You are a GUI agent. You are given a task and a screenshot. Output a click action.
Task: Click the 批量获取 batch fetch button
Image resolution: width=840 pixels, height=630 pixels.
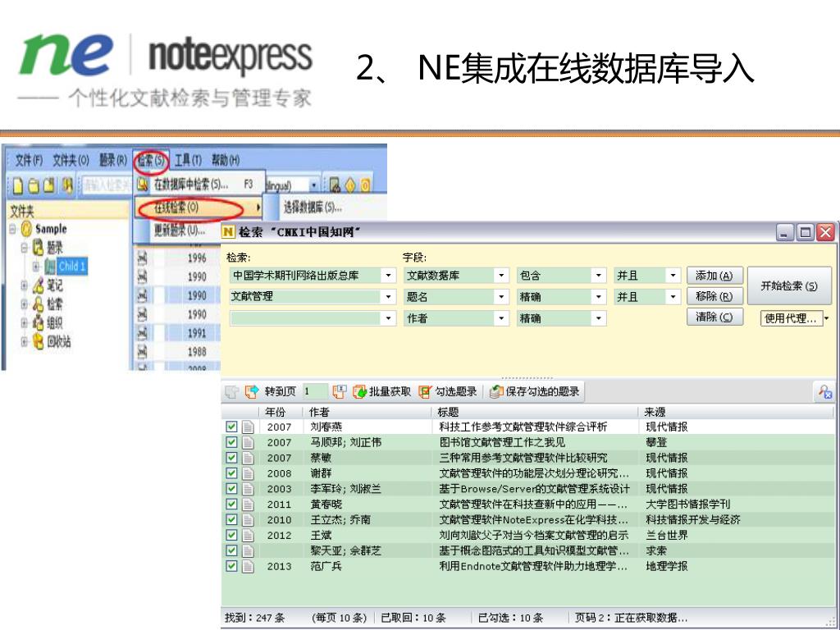(x=382, y=391)
